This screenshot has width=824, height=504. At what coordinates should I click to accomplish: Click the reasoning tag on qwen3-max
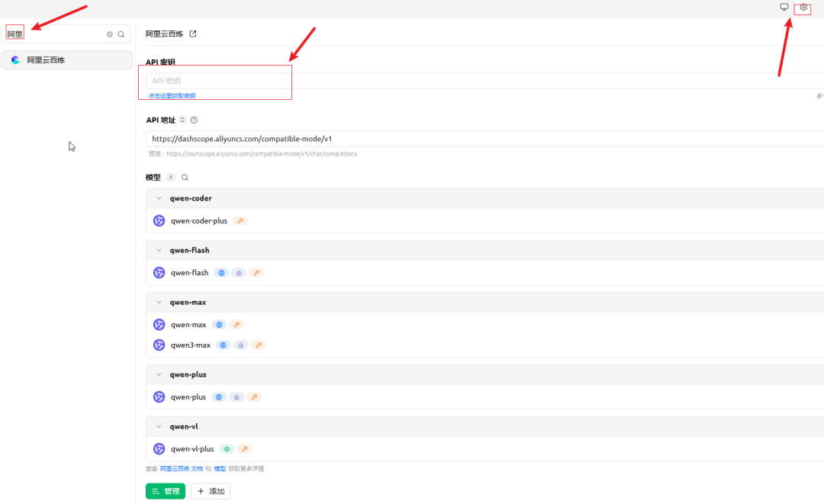pyautogui.click(x=240, y=345)
